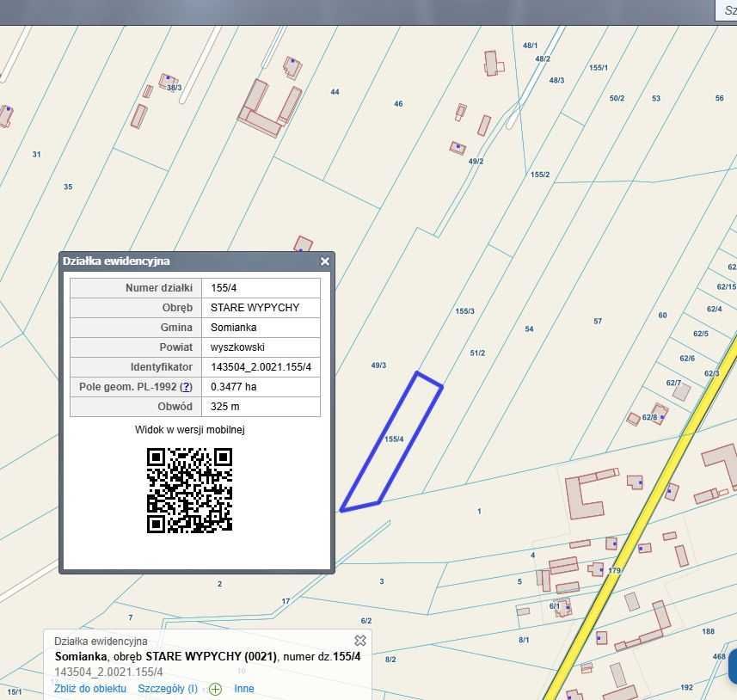Open the PL-1992 question mark help link
Screen dimensions: 737x700
click(x=187, y=387)
